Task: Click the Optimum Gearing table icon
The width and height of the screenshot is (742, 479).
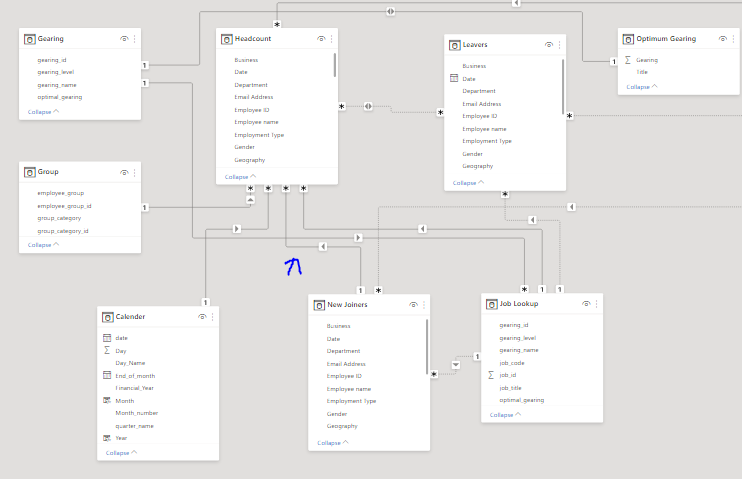Action: 628,39
